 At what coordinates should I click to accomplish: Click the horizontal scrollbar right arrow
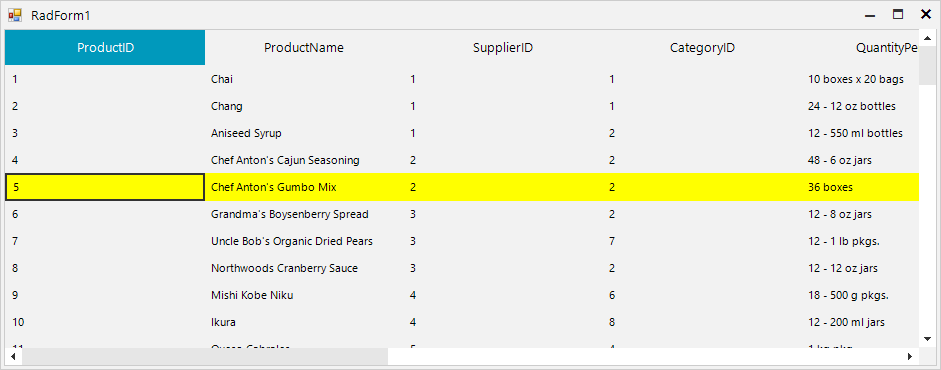910,356
